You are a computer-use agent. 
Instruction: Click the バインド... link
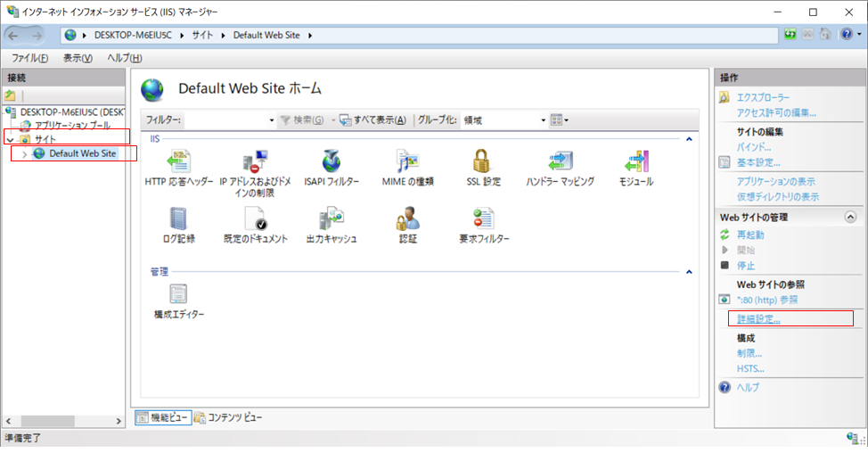tap(753, 147)
